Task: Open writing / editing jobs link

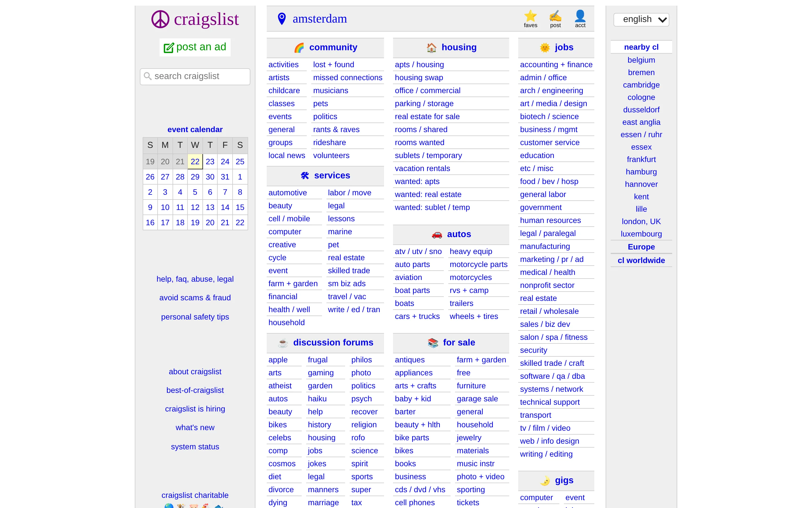Action: click(x=546, y=454)
